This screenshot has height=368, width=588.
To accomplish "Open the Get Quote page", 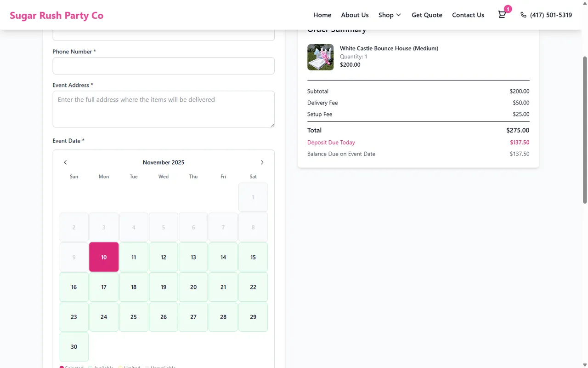I will pos(427,15).
